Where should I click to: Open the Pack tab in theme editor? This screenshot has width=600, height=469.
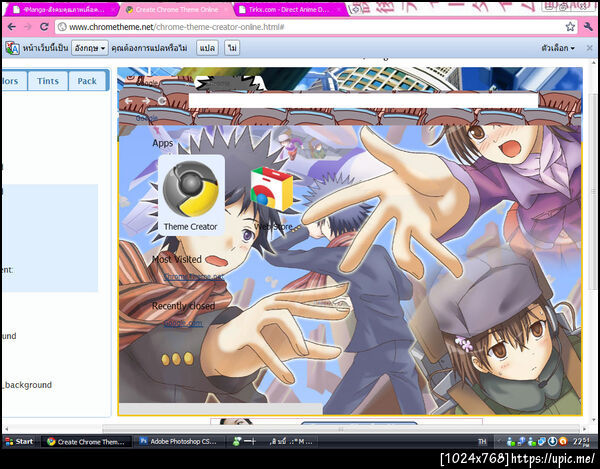coord(87,81)
